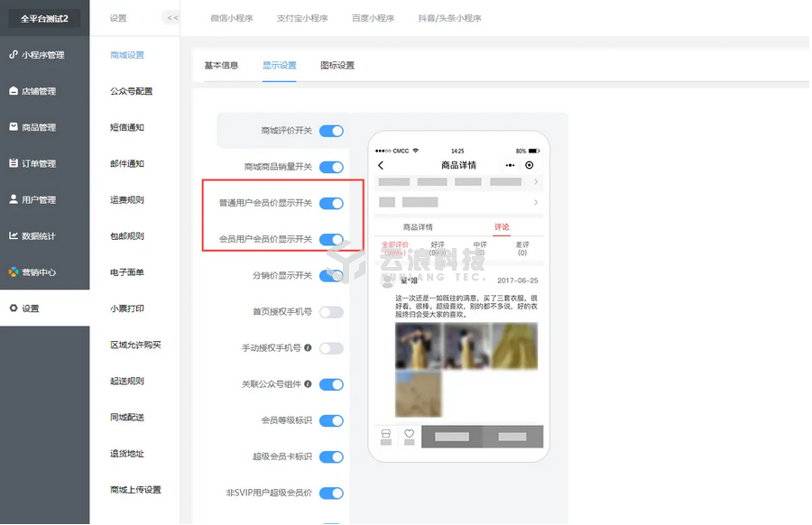The width and height of the screenshot is (812, 525).
Task: Click the heart favorite icon in phone preview
Action: [409, 434]
